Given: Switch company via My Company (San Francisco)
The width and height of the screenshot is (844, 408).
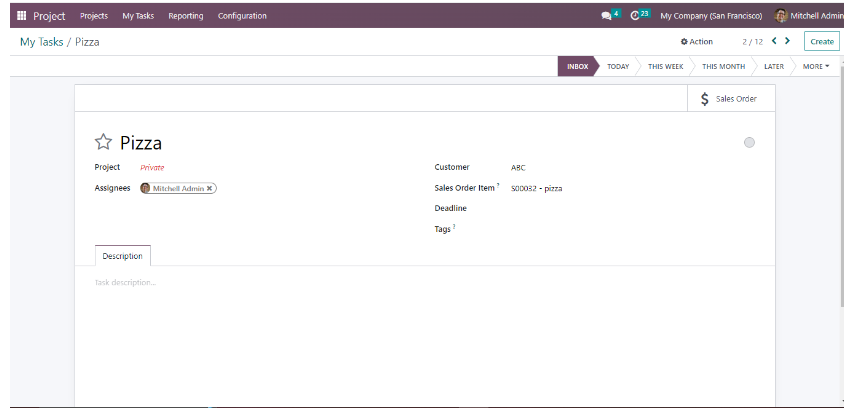Looking at the screenshot, I should [710, 16].
